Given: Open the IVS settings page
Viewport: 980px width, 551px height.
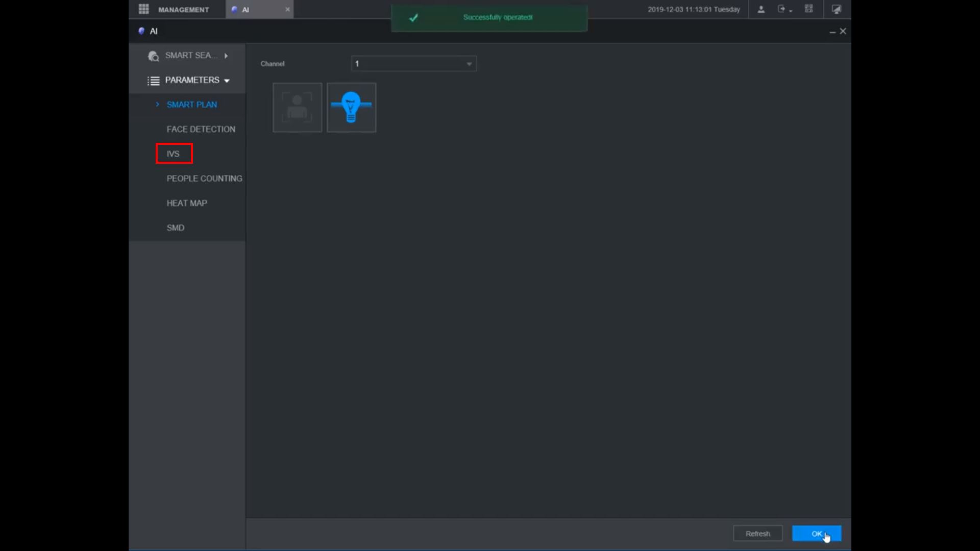Looking at the screenshot, I should [173, 154].
